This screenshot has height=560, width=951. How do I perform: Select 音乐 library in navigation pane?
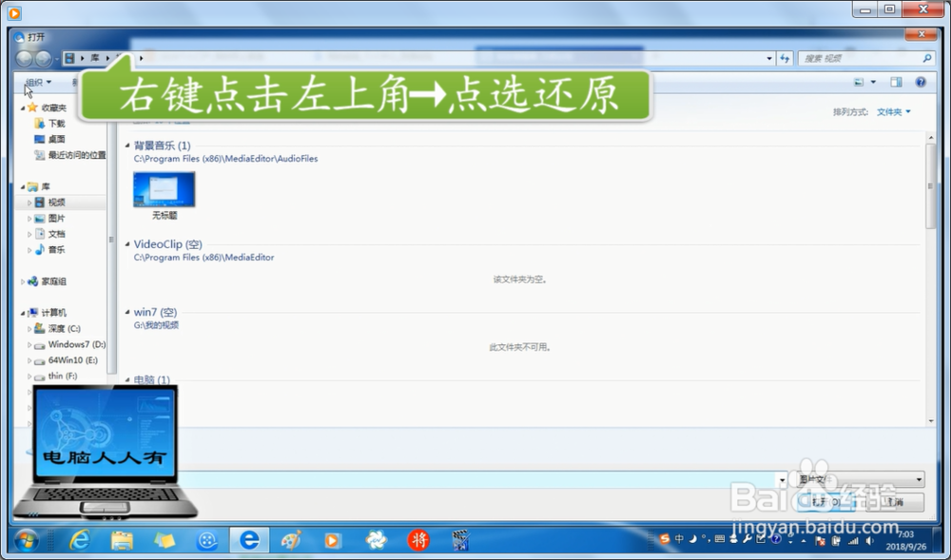(49, 250)
